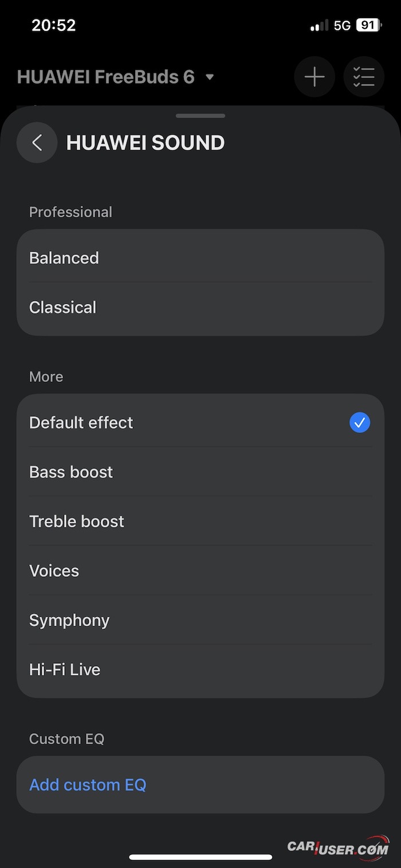Pick the Treble boost effect
401x868 pixels.
[77, 522]
